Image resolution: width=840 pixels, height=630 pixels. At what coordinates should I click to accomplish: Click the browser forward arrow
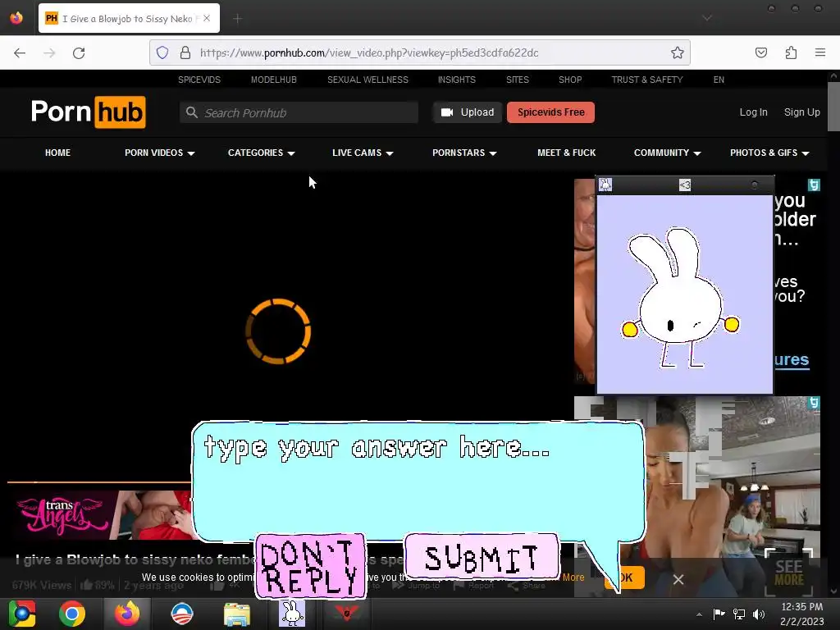tap(49, 52)
